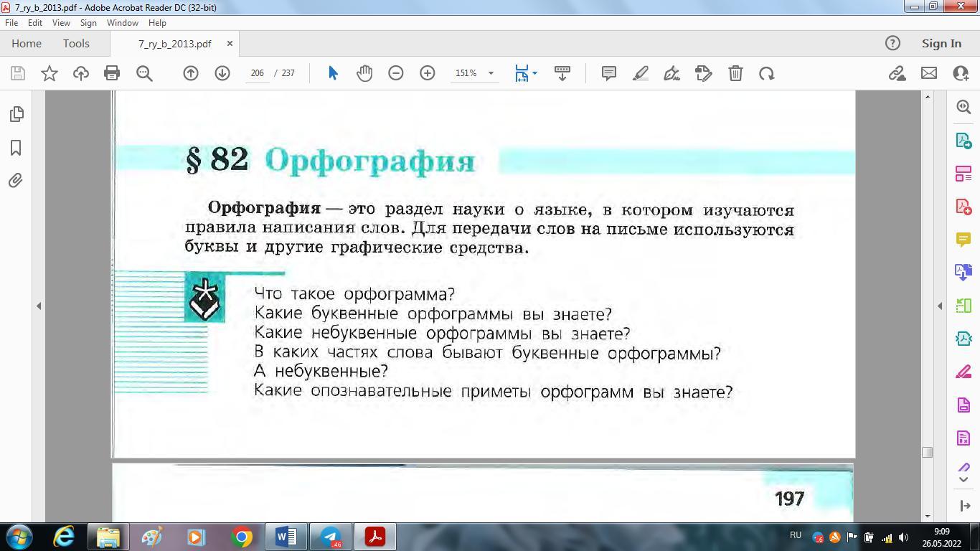The width and height of the screenshot is (980, 551).
Task: Switch to the Tools tab
Action: (x=76, y=44)
